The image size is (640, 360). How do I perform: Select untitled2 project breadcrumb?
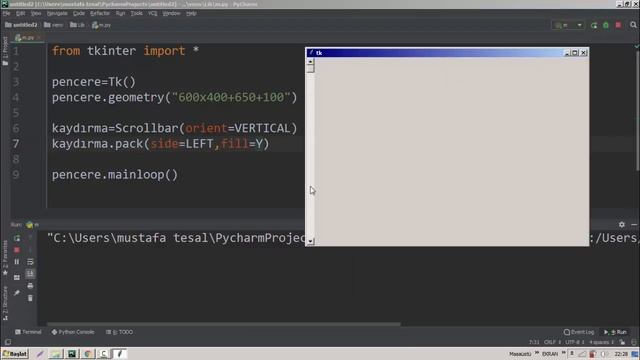coord(21,25)
